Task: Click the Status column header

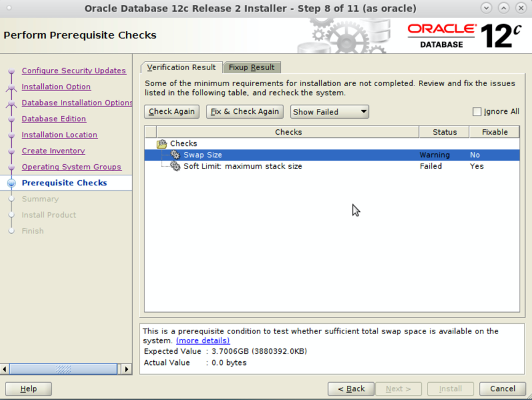Action: (445, 132)
